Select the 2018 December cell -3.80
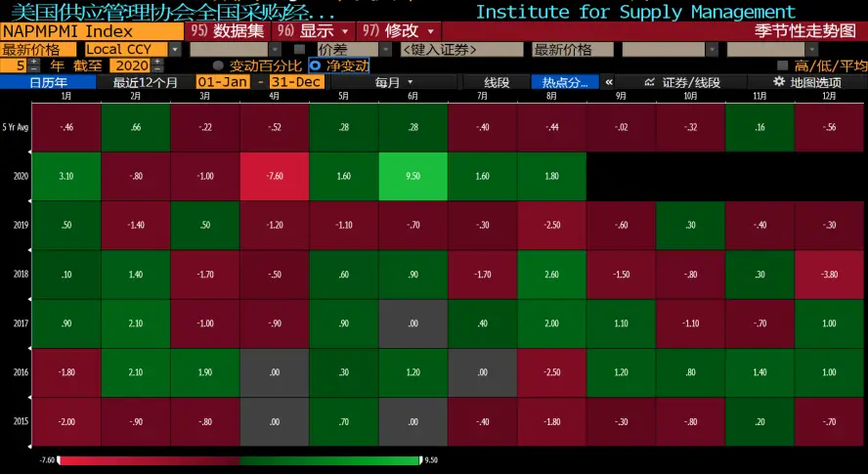The image size is (868, 475). coord(829,274)
